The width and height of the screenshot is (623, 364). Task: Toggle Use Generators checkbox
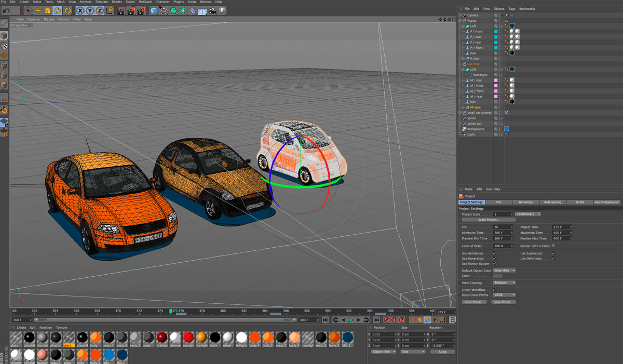pyautogui.click(x=494, y=259)
